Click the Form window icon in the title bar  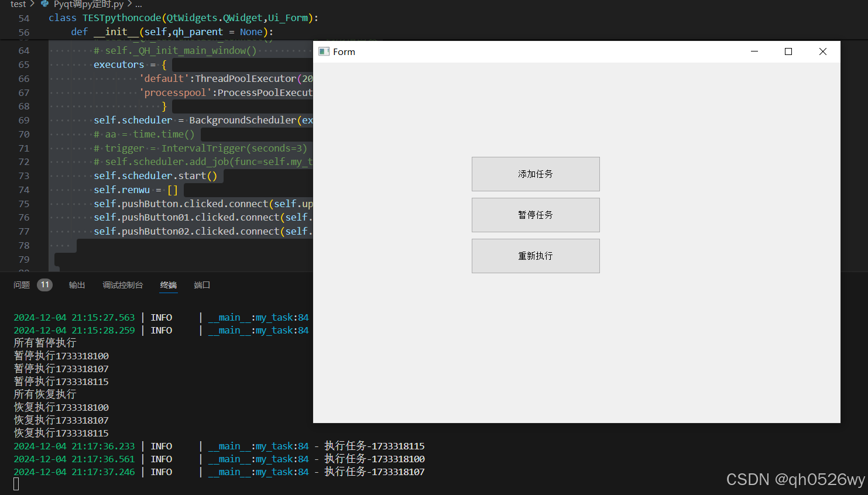324,51
